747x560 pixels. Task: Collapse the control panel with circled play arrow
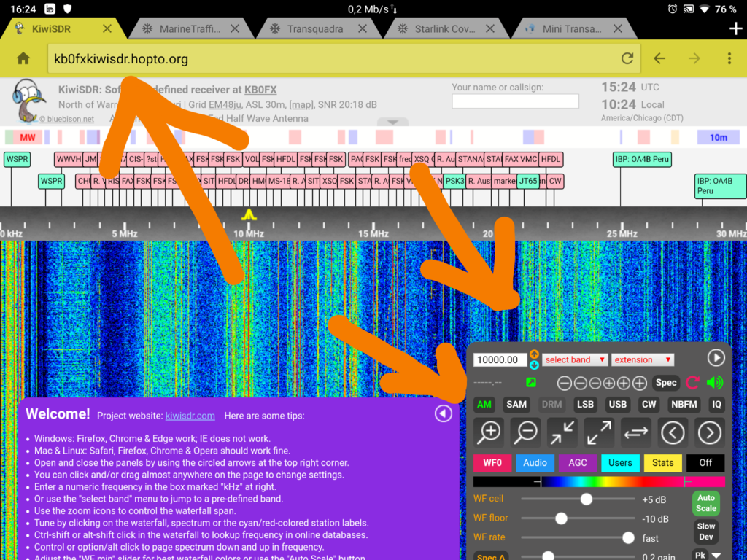[x=716, y=357]
